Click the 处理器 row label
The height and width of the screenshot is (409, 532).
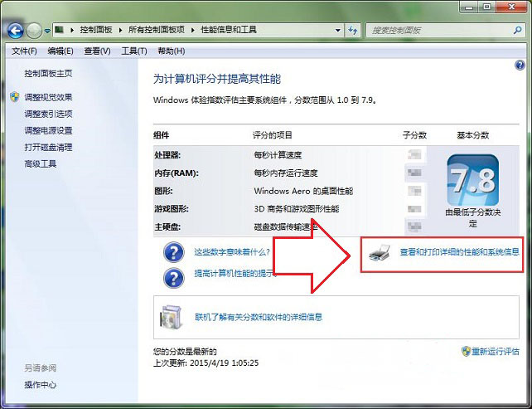pos(167,155)
